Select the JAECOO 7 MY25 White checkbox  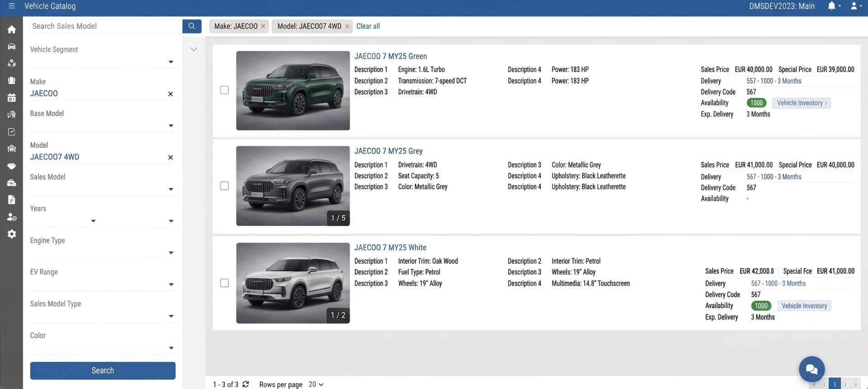pyautogui.click(x=224, y=283)
